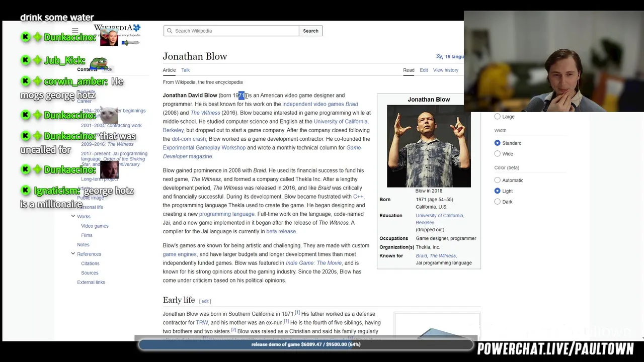Image resolution: width=644 pixels, height=362 pixels.
Task: Open the infobox University of California, Berkeley link
Action: (x=440, y=219)
